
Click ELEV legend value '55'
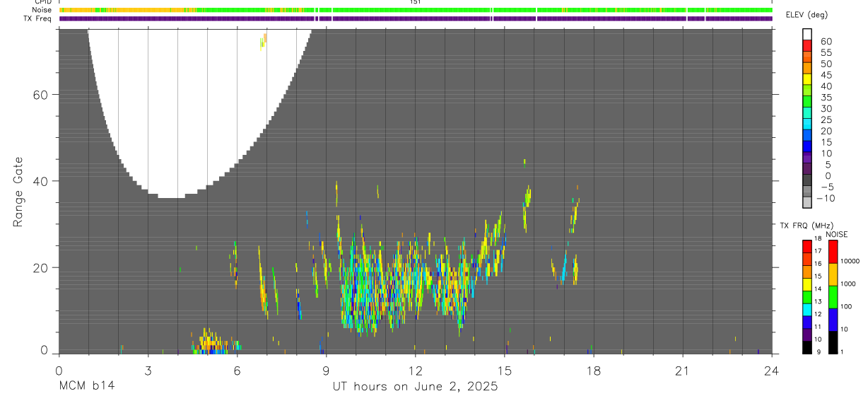click(x=826, y=52)
